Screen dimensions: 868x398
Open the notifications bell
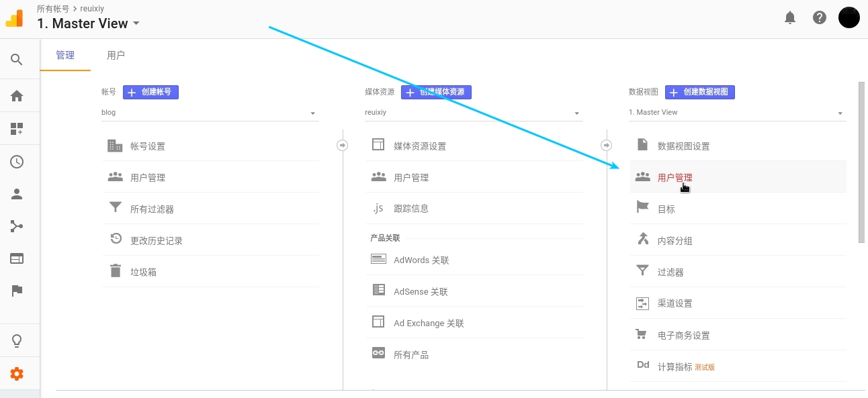click(x=790, y=17)
